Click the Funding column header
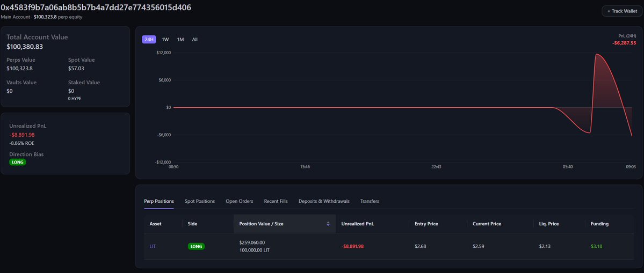644x273 pixels. point(599,224)
